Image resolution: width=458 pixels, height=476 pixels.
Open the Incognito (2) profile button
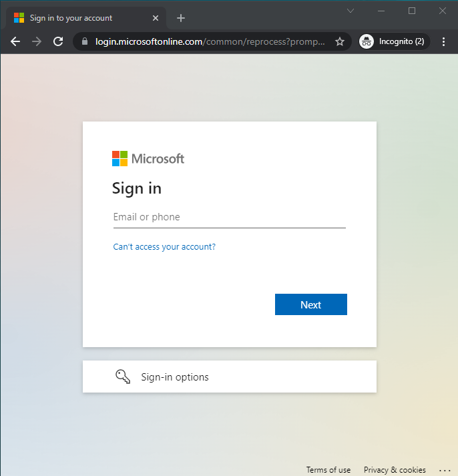(395, 41)
